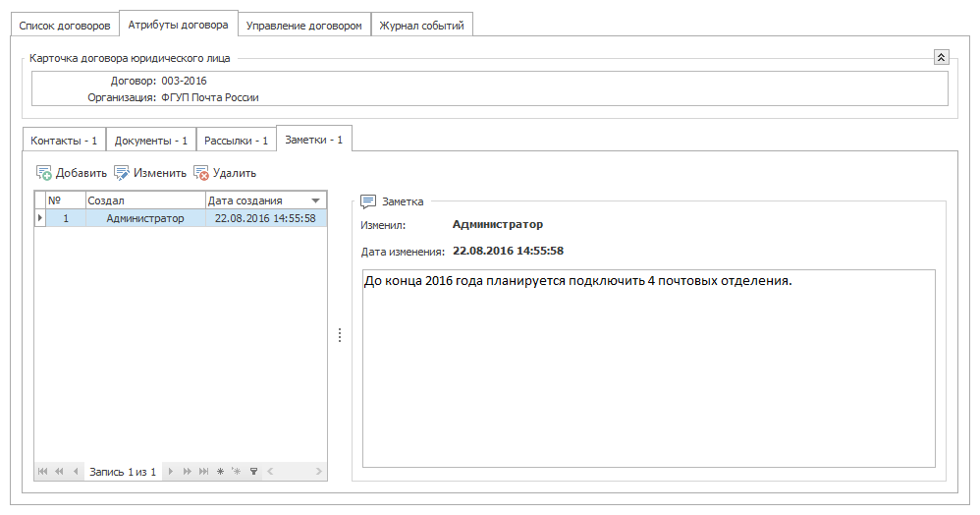Select the Атрибуты договора tab
The width and height of the screenshot is (980, 515).
pyautogui.click(x=178, y=25)
